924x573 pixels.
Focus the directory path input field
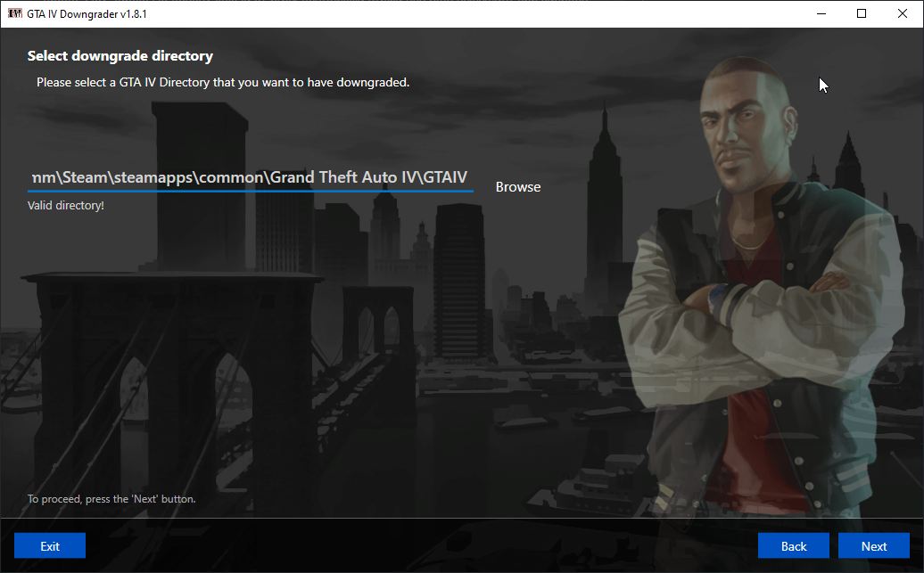coord(251,178)
